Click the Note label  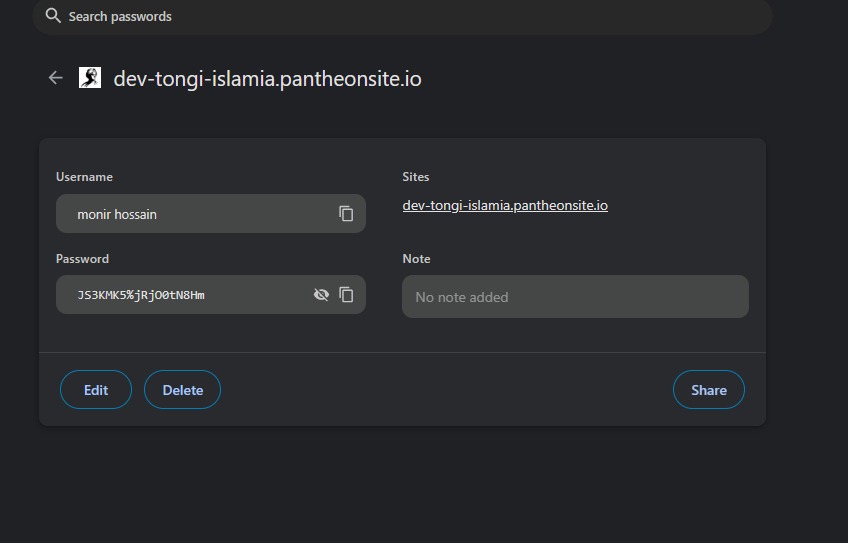click(x=416, y=259)
